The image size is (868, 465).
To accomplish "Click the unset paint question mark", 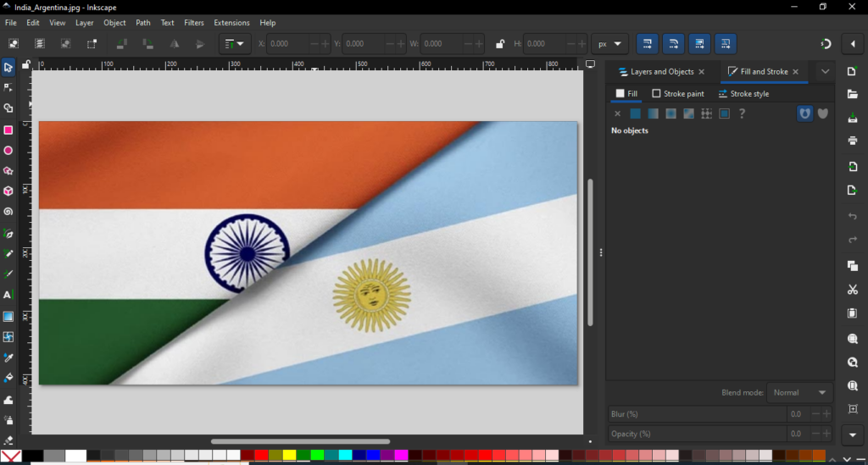I will [742, 113].
